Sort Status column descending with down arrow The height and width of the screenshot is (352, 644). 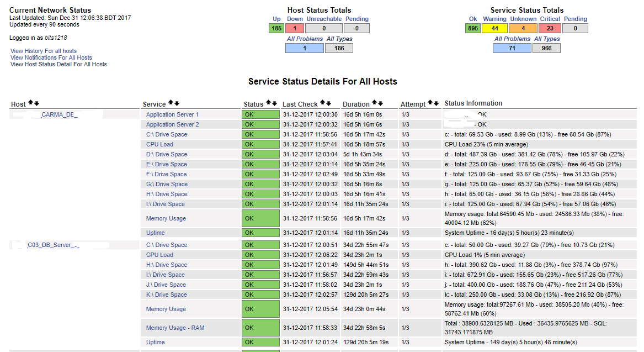tap(274, 103)
